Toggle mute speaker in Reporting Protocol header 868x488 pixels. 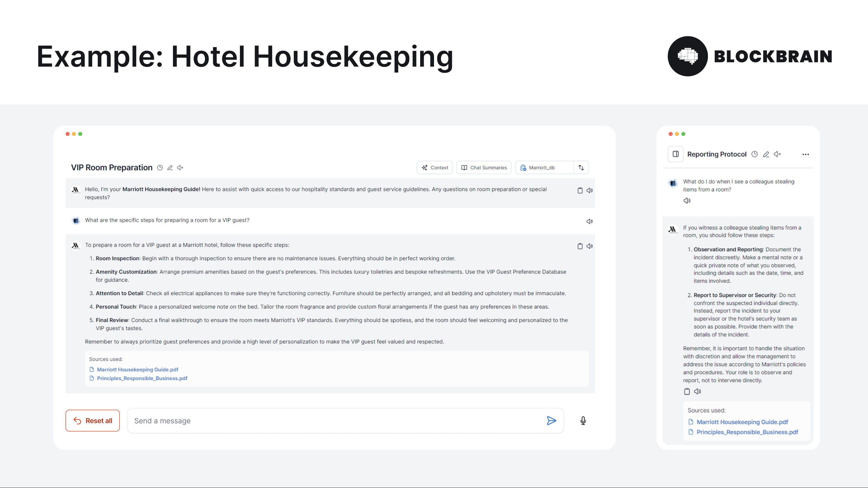tap(777, 154)
